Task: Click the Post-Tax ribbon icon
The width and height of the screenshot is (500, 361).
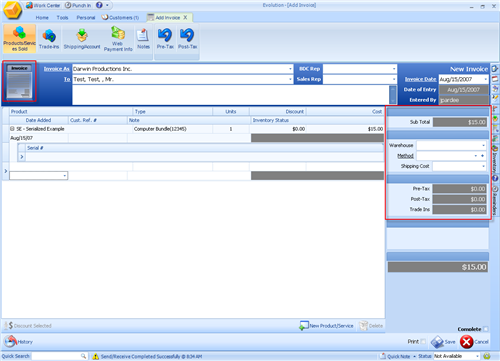Action: (187, 38)
